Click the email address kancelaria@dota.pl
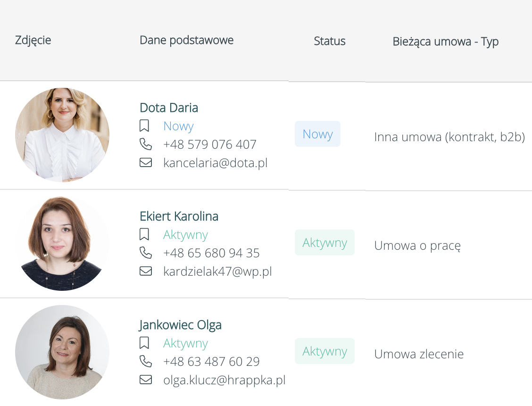 click(x=215, y=162)
